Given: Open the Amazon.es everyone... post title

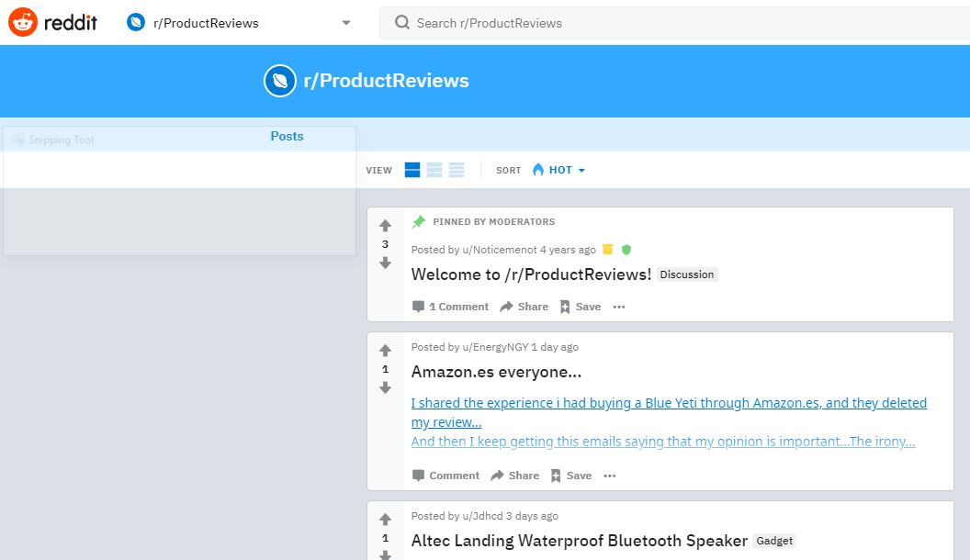Looking at the screenshot, I should [x=496, y=372].
